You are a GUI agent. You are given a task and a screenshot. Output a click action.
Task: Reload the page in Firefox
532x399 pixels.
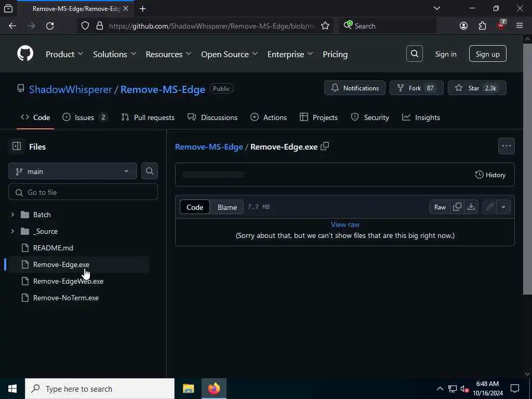(50, 26)
